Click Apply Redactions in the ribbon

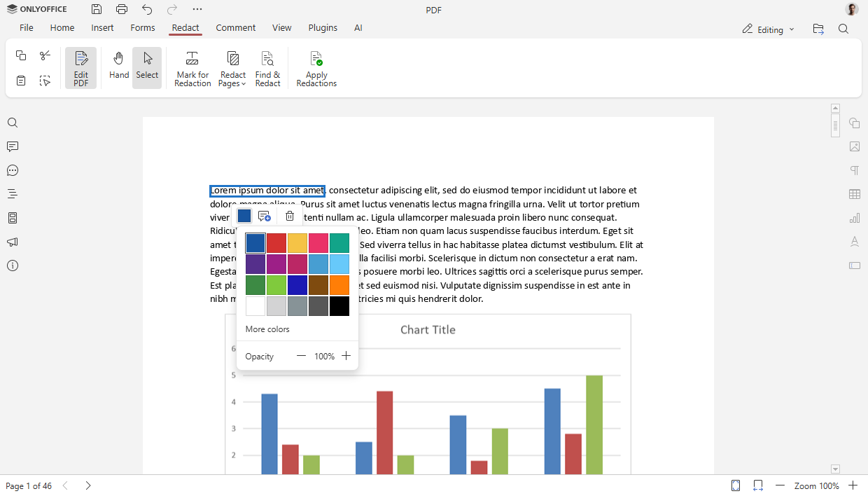click(x=316, y=68)
